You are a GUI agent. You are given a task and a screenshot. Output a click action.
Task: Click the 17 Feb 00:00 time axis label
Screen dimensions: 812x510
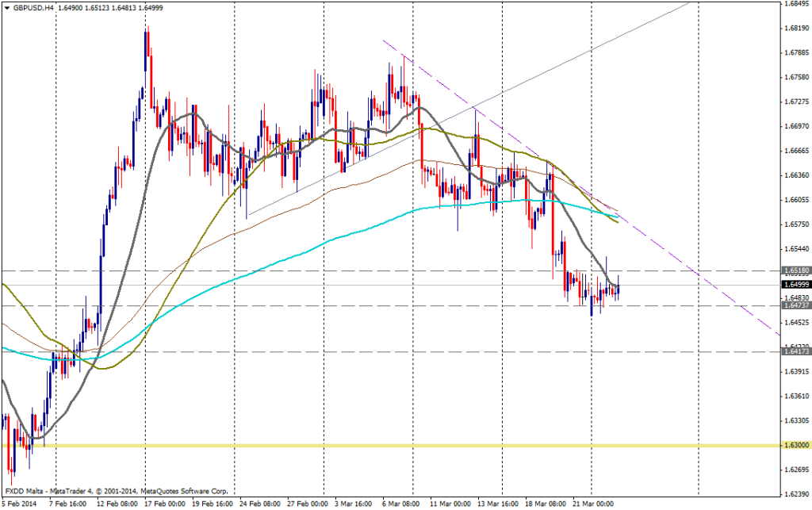[165, 503]
